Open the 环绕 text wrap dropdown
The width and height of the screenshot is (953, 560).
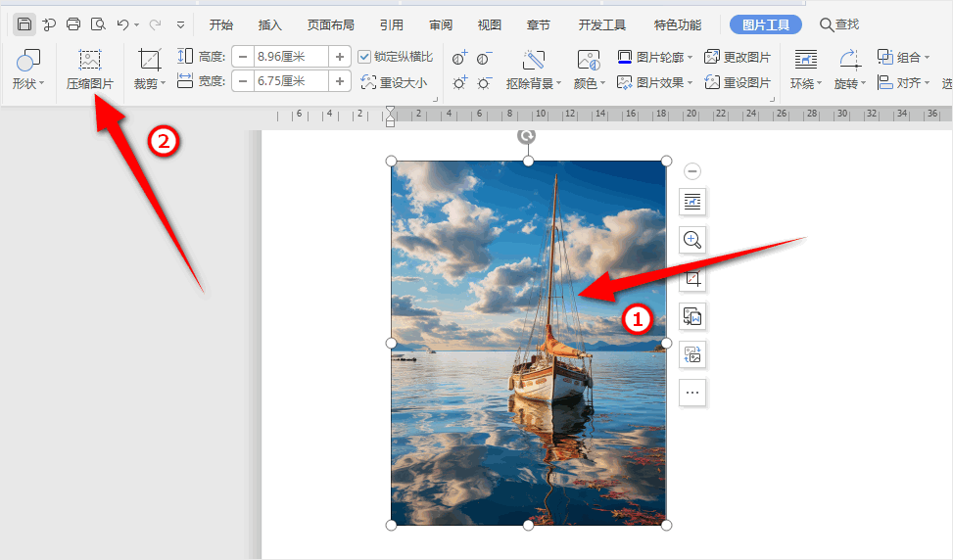pyautogui.click(x=806, y=70)
